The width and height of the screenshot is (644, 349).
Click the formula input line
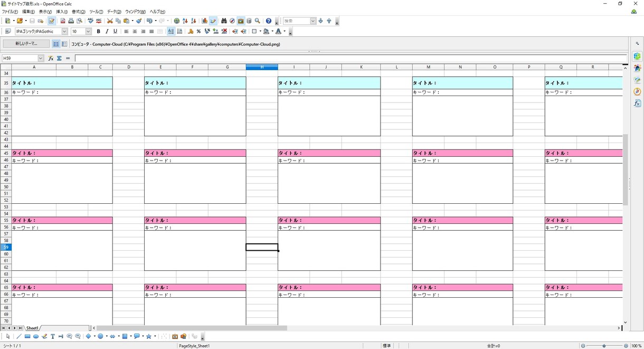tap(351, 58)
